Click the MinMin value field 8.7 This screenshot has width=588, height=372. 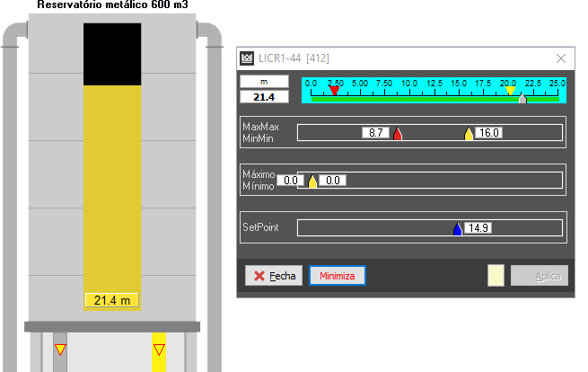376,133
